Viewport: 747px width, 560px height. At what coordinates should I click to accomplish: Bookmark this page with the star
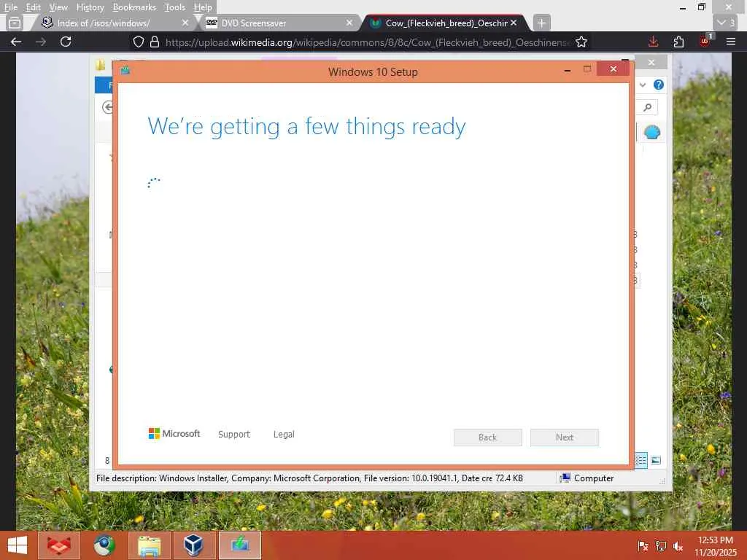click(x=581, y=42)
